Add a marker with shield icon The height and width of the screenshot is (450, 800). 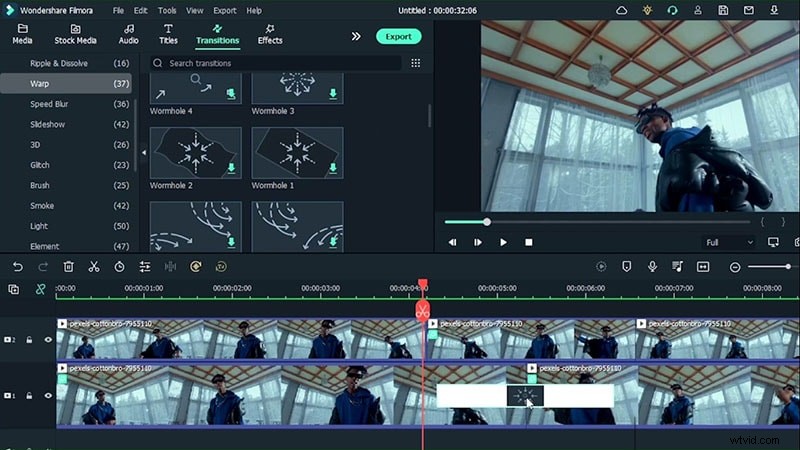pos(627,266)
